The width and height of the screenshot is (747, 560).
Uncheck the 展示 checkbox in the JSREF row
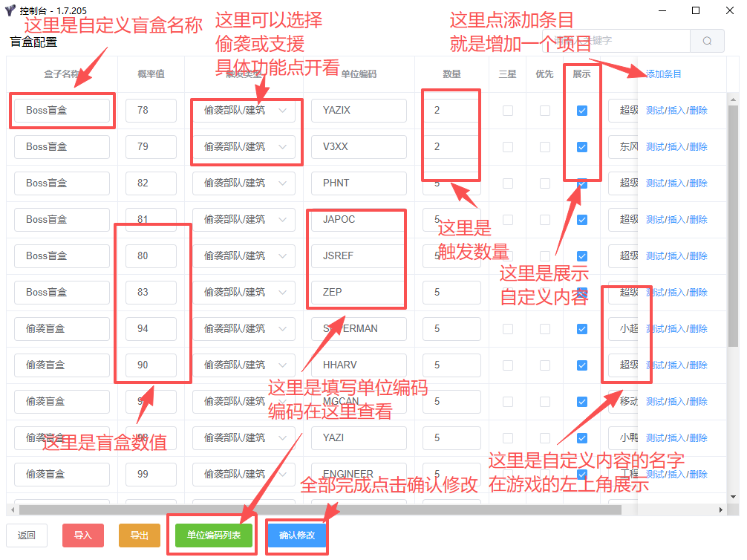[x=582, y=256]
